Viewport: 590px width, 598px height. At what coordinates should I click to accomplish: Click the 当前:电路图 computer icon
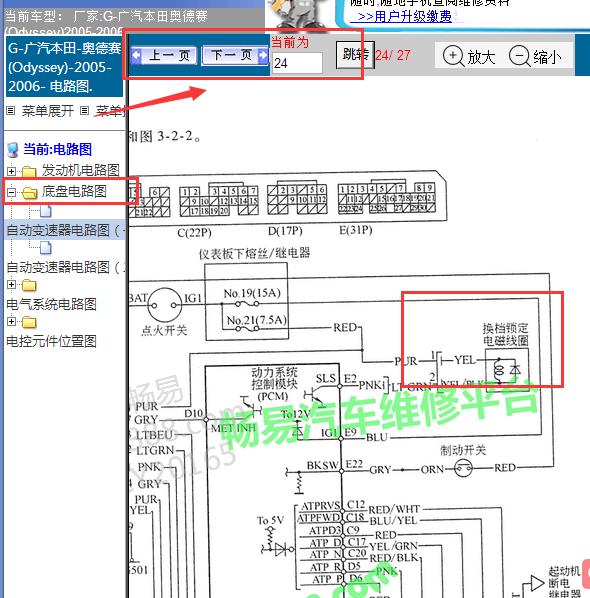click(13, 150)
